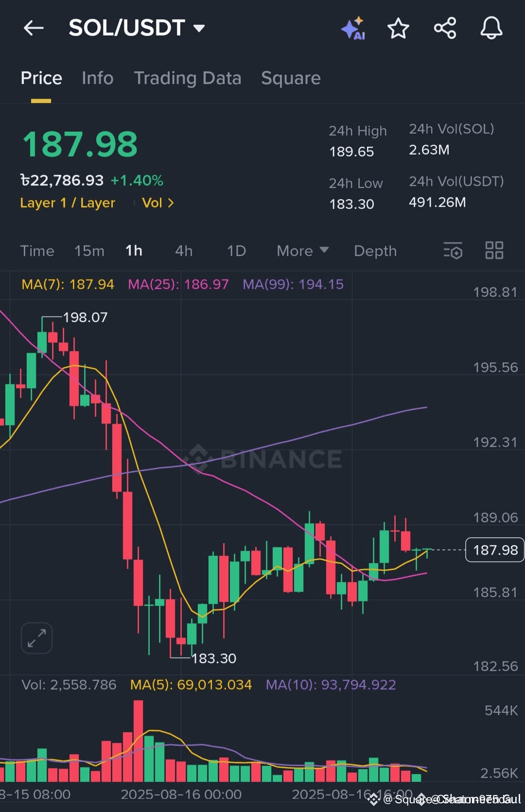Expand the More intervals dropdown

pos(302,251)
